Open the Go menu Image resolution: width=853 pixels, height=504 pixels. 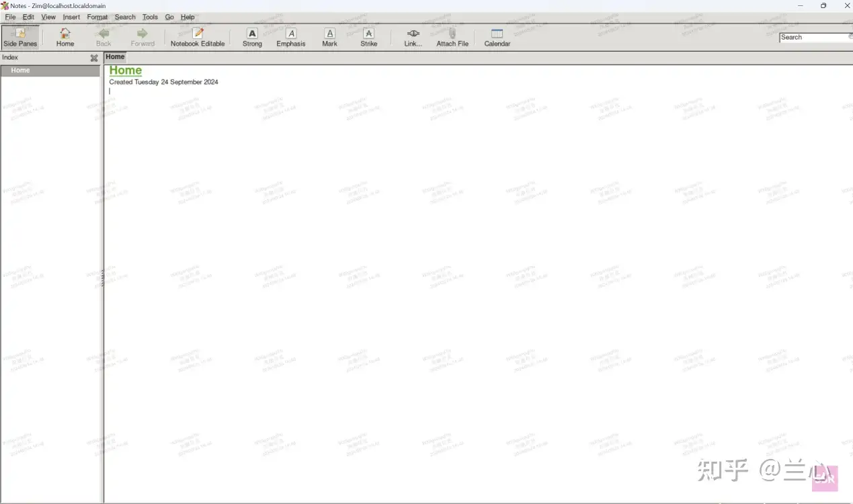coord(169,17)
